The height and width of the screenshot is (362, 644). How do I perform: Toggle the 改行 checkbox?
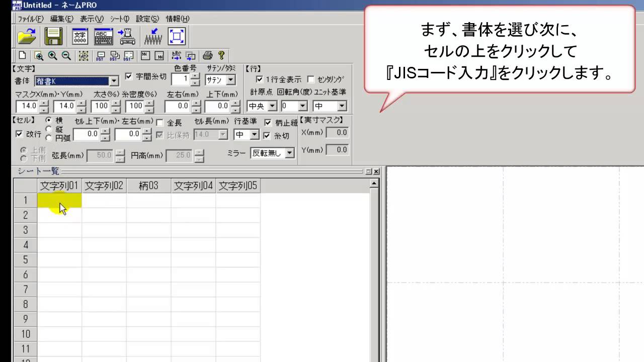click(x=19, y=134)
